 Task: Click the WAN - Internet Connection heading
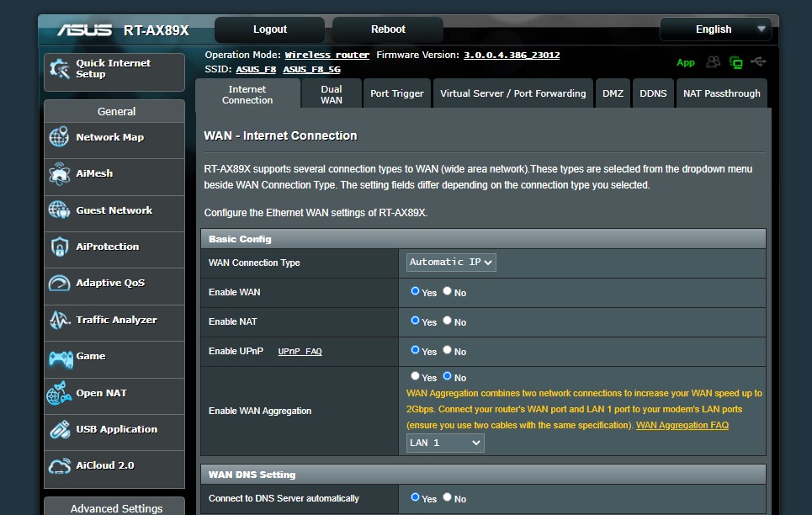[281, 135]
